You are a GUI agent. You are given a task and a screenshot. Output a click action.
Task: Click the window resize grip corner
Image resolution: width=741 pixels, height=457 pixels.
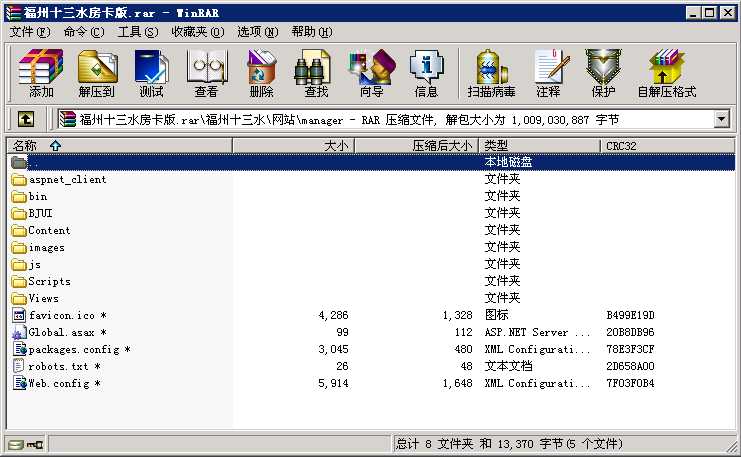[x=732, y=447]
